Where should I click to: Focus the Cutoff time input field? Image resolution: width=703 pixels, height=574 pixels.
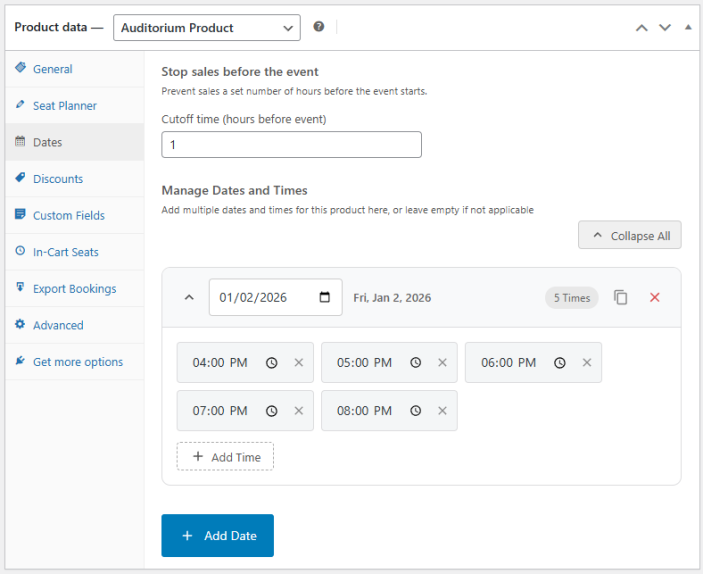tap(291, 145)
